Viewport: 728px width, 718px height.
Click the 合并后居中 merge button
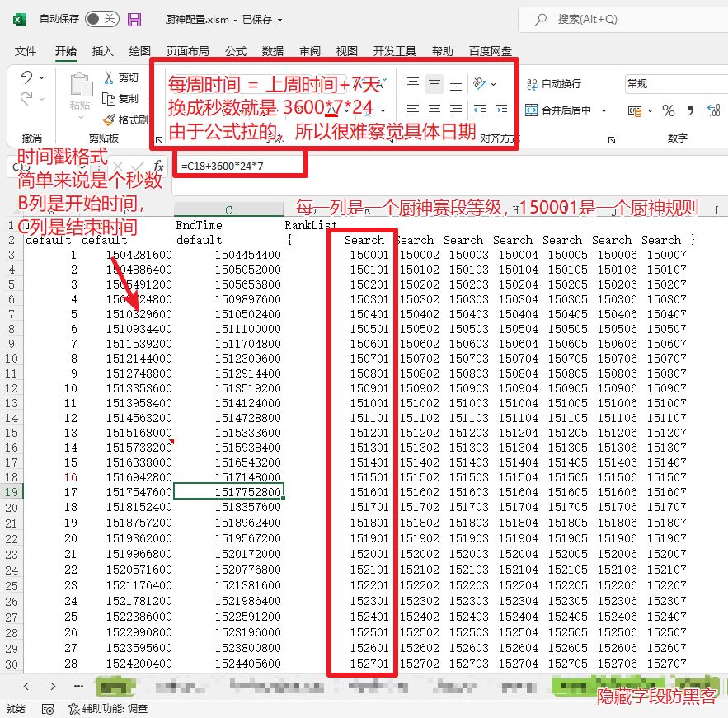click(x=557, y=110)
